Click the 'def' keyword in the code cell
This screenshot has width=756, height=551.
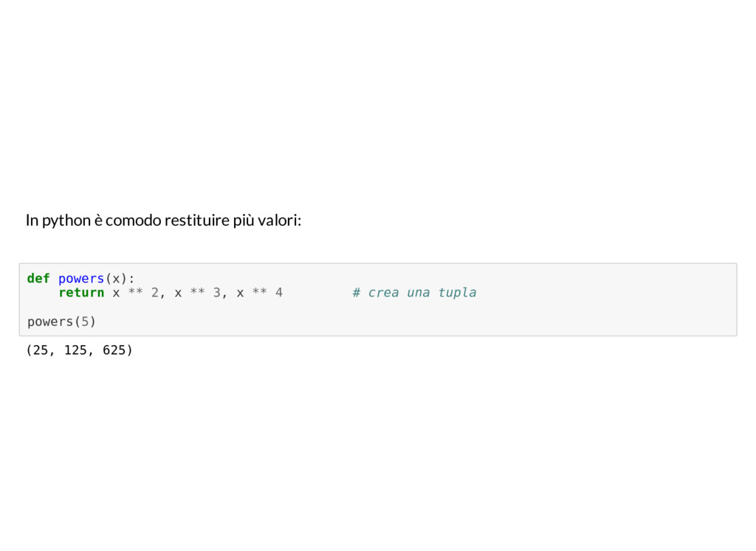pos(38,278)
